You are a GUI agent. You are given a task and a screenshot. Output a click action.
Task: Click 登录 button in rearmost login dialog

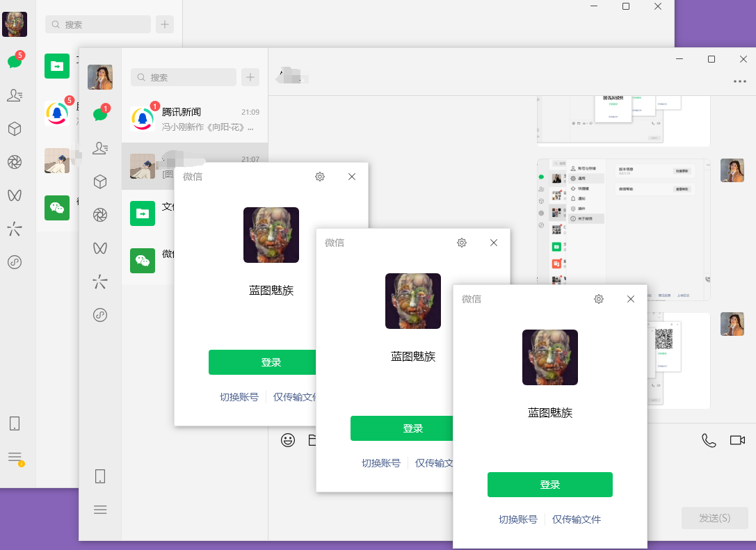tap(262, 362)
